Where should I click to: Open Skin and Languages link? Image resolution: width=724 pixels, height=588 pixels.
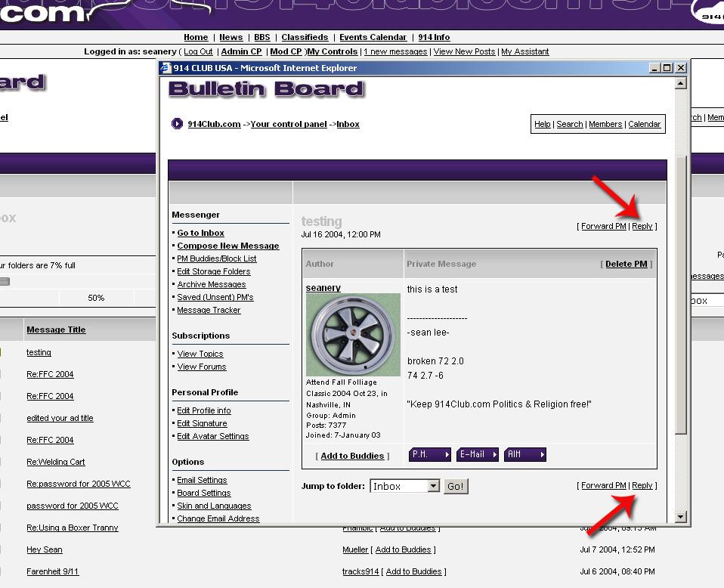[214, 506]
